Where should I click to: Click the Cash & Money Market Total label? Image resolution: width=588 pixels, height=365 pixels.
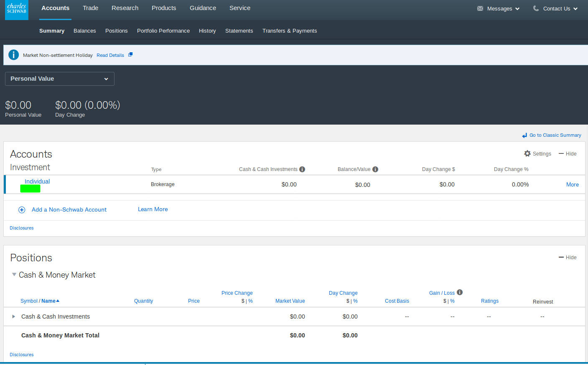coord(60,335)
